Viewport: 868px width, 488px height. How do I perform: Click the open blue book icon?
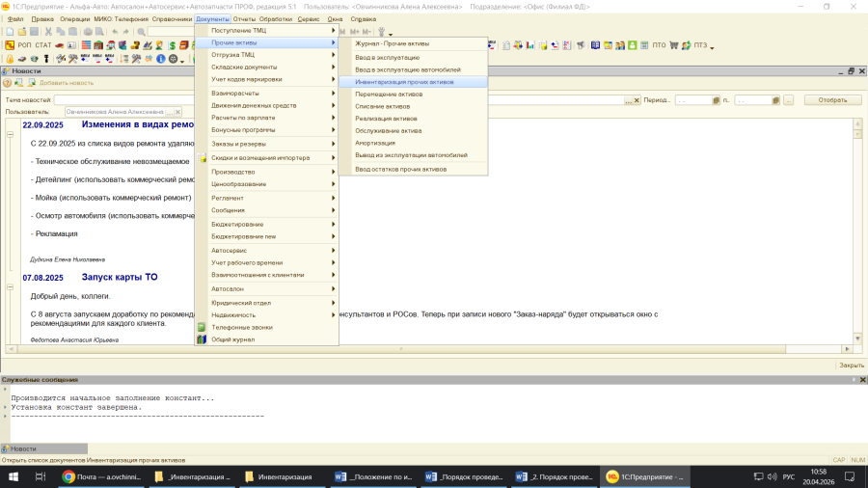pyautogui.click(x=595, y=45)
